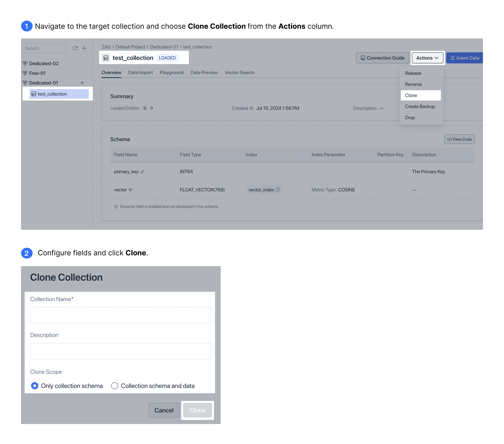Screen dimensions: 504x444
Task: Click the Partition Key column header
Action: (x=390, y=155)
